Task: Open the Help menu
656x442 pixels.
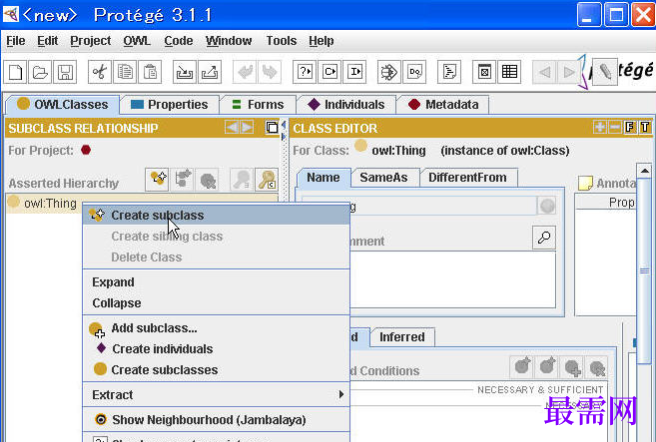Action: coord(321,41)
